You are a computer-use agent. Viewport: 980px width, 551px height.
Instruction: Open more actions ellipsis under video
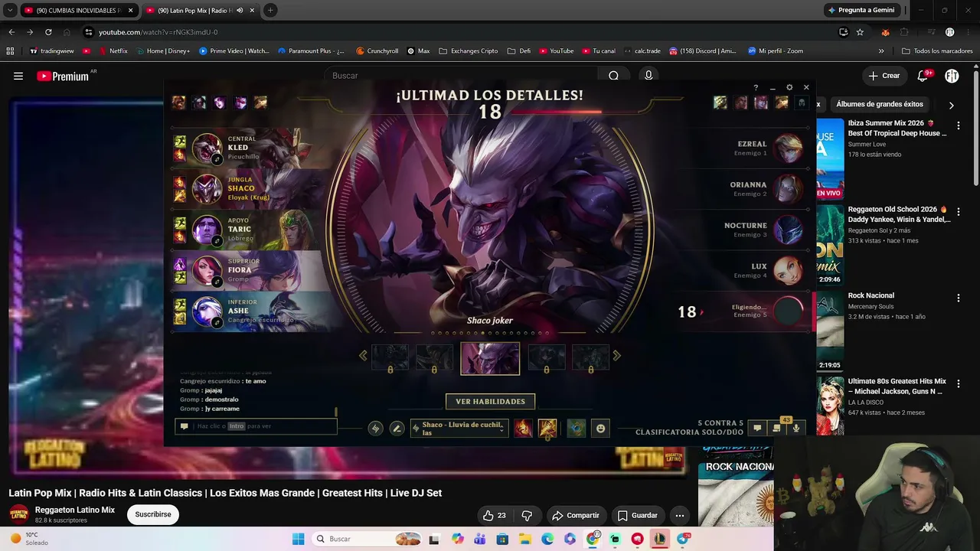tap(679, 516)
